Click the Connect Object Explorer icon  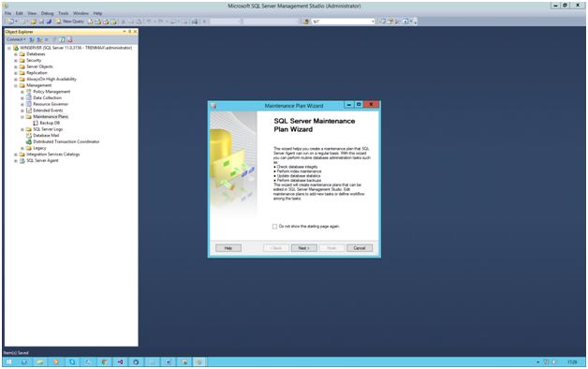click(32, 39)
